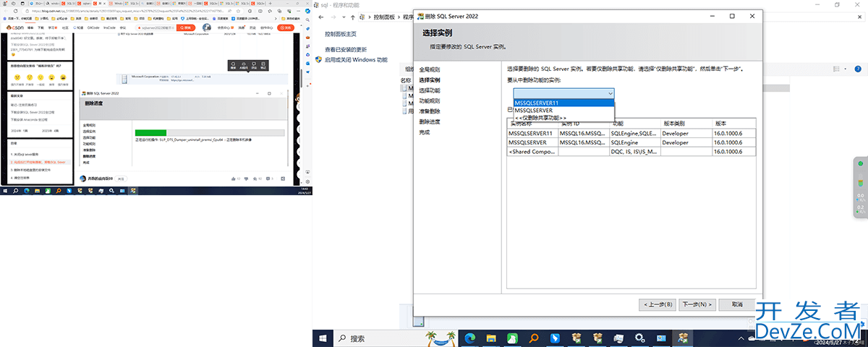The width and height of the screenshot is (868, 347).
Task: Click the orange 发布 button on CSDN
Action: click(286, 27)
